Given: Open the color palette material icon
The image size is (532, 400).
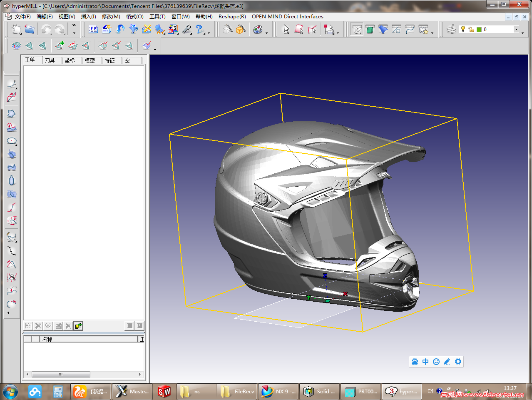Looking at the screenshot, I should pyautogui.click(x=258, y=29).
